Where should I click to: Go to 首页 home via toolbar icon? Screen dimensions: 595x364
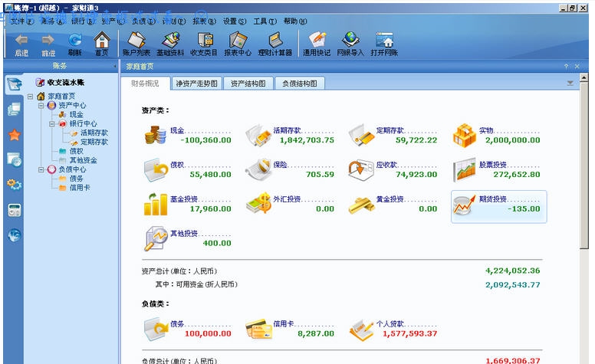point(101,39)
